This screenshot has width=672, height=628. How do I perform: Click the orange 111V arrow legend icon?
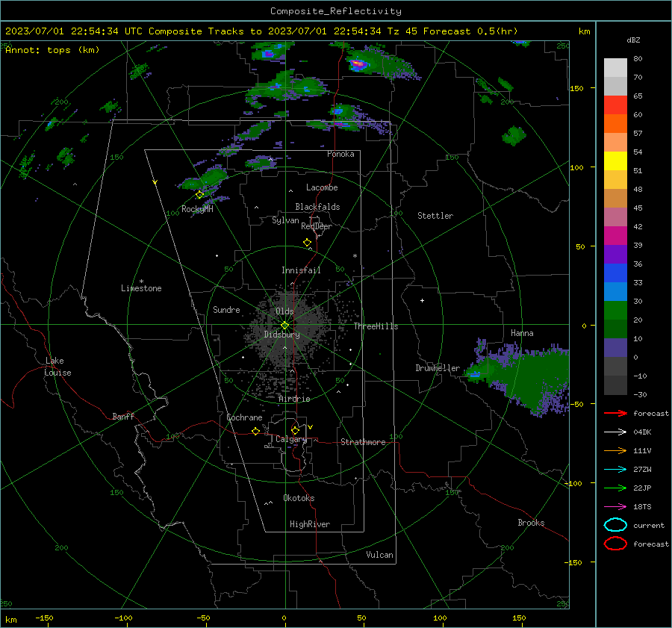[615, 450]
